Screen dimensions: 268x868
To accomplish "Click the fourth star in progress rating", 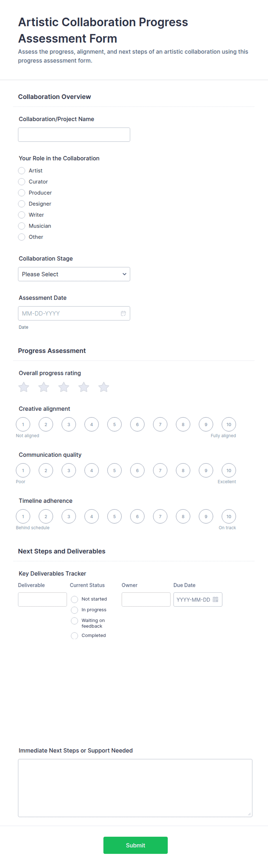I will [x=84, y=387].
